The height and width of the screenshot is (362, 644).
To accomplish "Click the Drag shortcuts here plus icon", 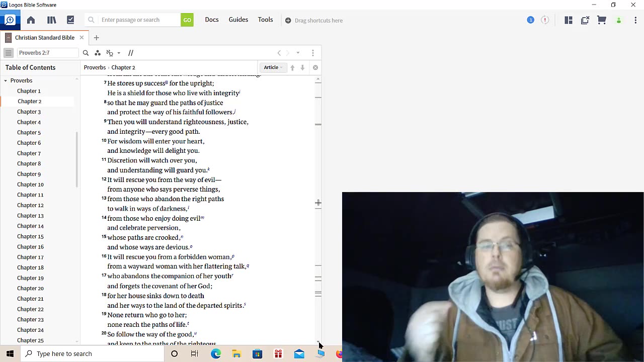I will 288,21.
